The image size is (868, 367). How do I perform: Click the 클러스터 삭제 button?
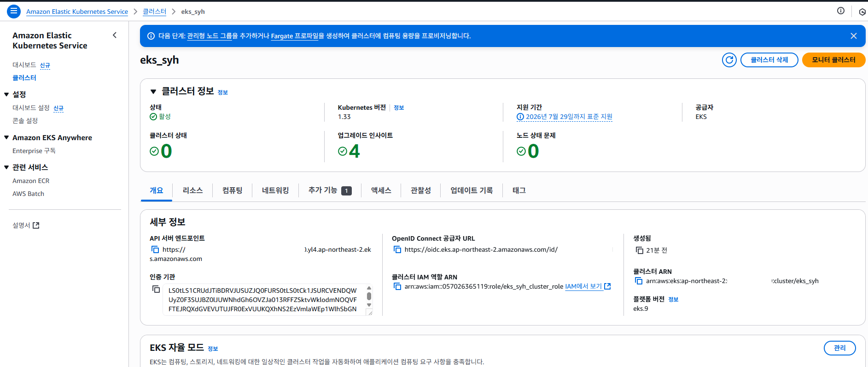tap(769, 60)
